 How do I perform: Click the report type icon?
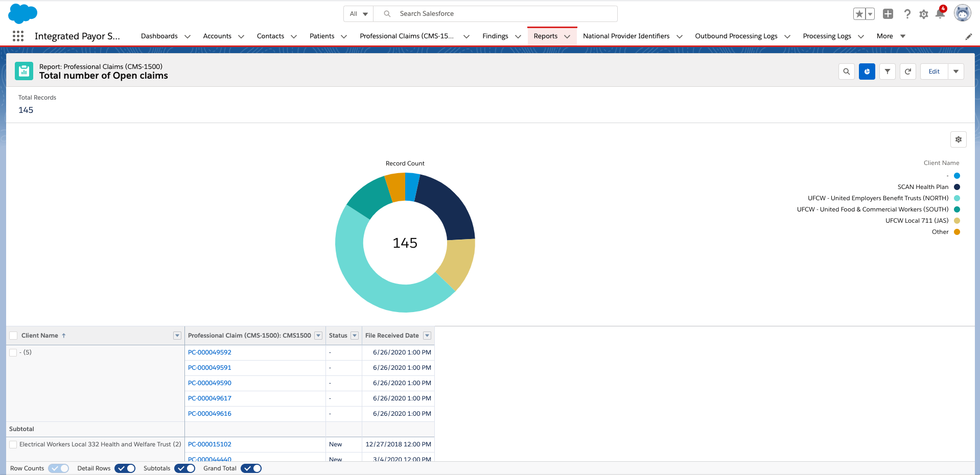coord(24,71)
